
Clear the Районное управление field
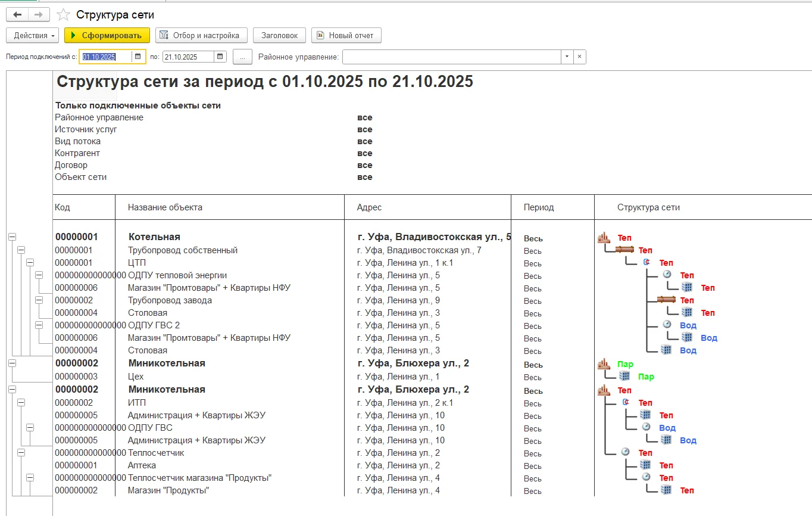(580, 57)
